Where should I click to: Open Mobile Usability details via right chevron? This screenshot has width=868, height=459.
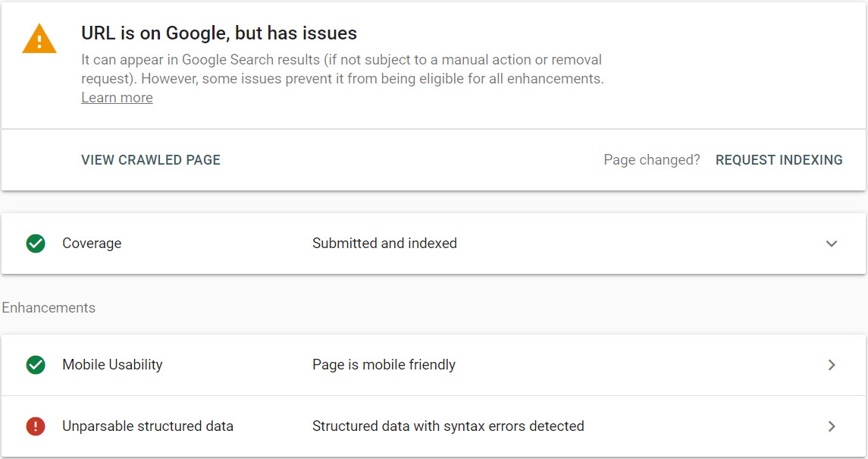pos(832,365)
